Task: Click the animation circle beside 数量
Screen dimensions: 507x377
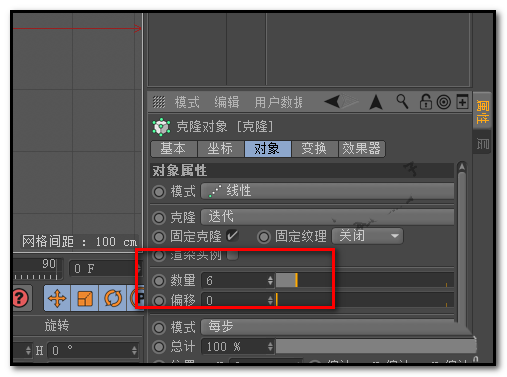Action: [159, 281]
